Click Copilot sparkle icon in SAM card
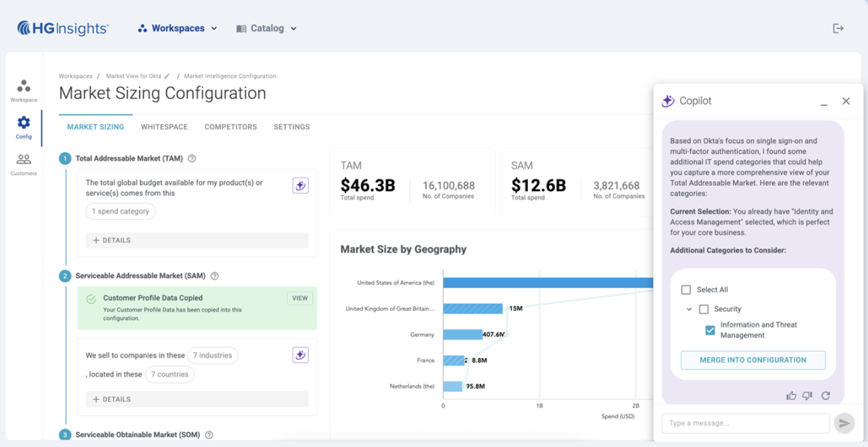The height and width of the screenshot is (447, 868). point(300,355)
